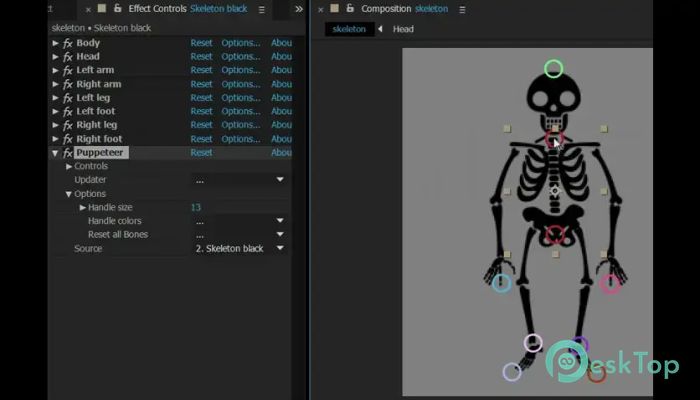700x400 pixels.
Task: Toggle the fx icon for Right leg effect
Action: [x=67, y=125]
